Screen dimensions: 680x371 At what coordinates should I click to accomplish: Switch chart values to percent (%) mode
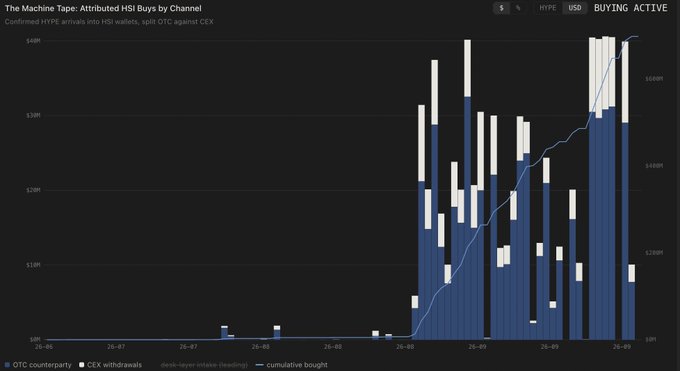[x=518, y=8]
